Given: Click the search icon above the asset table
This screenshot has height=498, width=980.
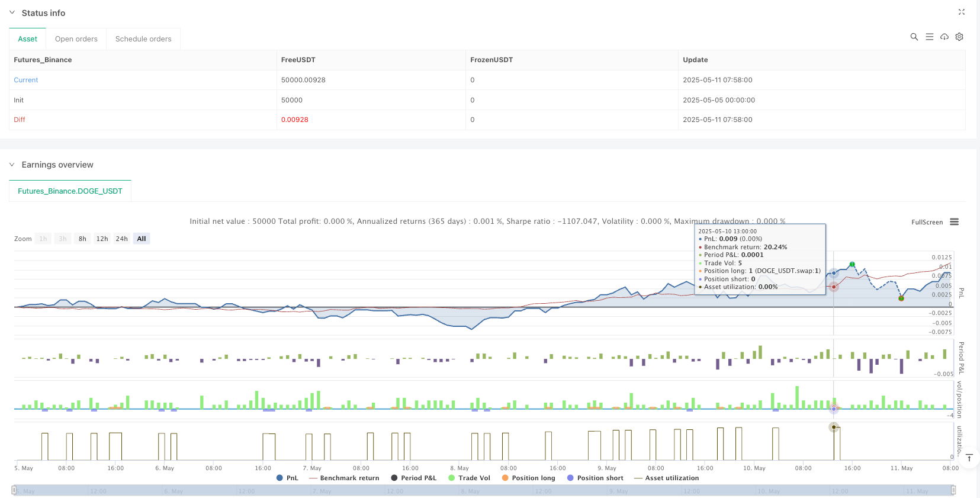Looking at the screenshot, I should point(914,37).
